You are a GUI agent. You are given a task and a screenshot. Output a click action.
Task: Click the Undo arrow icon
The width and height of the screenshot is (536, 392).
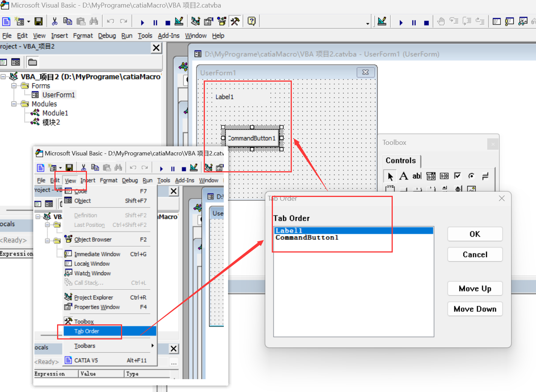[x=110, y=22]
